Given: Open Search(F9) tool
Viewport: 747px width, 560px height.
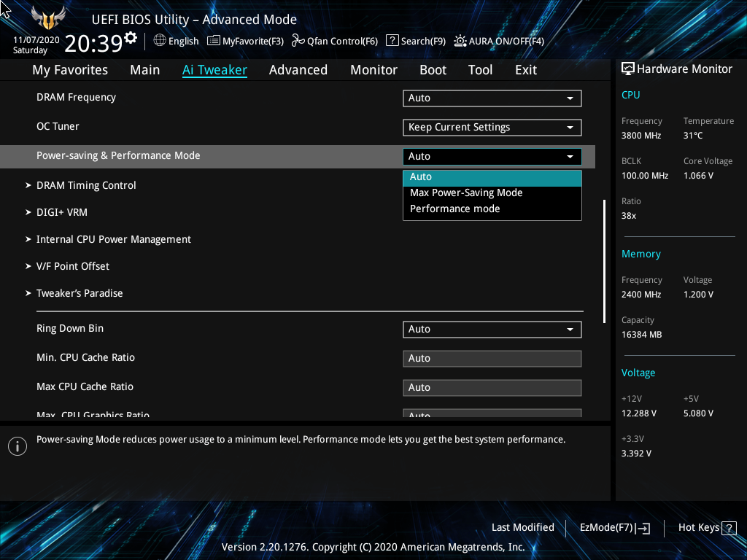Looking at the screenshot, I should 415,41.
